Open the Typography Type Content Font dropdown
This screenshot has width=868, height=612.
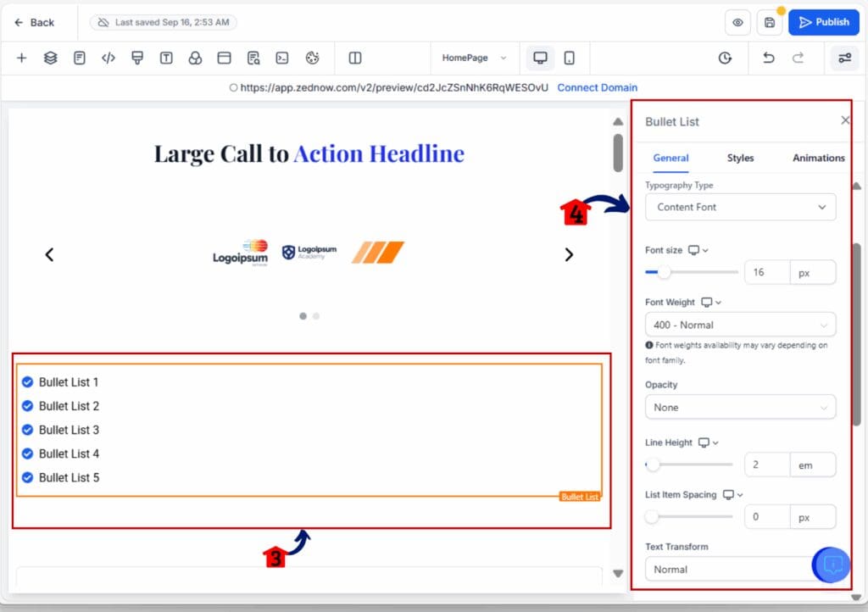[740, 207]
